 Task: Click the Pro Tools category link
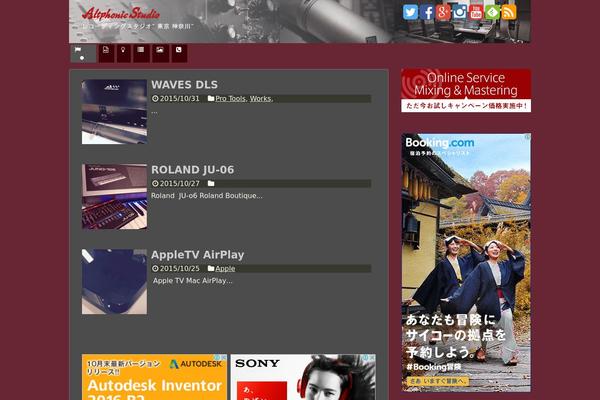point(230,98)
